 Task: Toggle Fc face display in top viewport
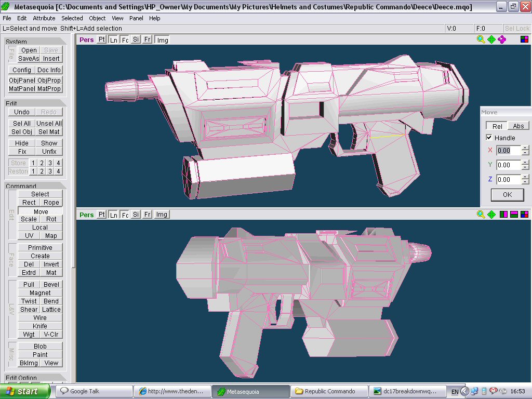[125, 39]
